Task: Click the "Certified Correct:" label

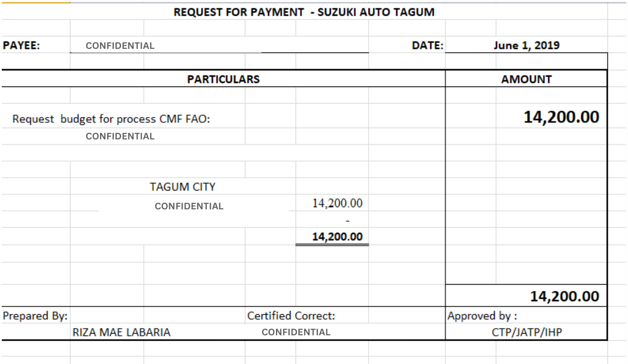Action: click(x=291, y=316)
